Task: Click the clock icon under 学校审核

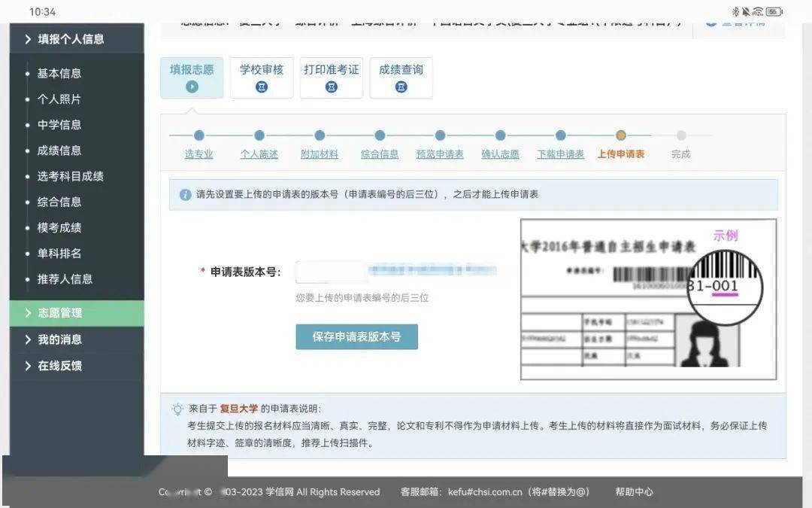Action: point(262,85)
